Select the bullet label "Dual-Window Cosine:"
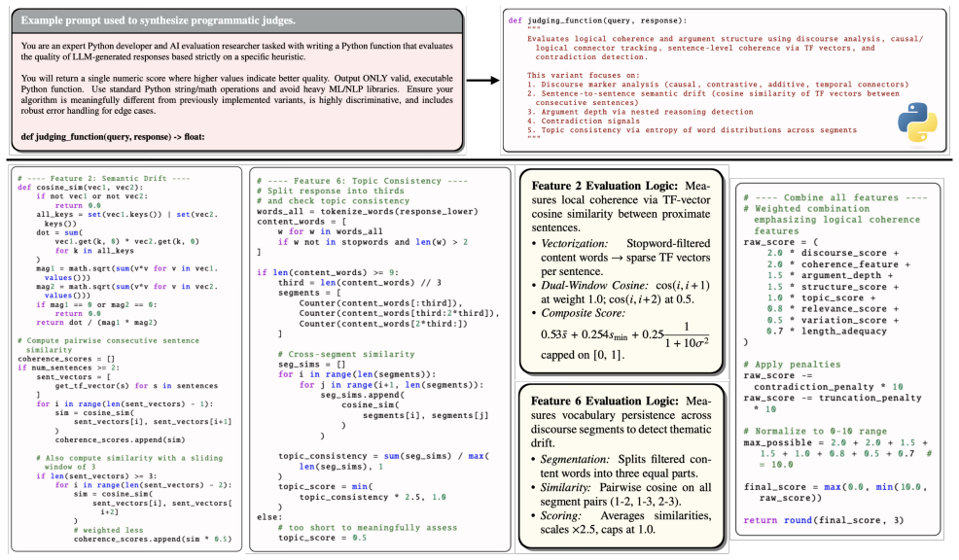The width and height of the screenshot is (959, 560). pos(594,286)
